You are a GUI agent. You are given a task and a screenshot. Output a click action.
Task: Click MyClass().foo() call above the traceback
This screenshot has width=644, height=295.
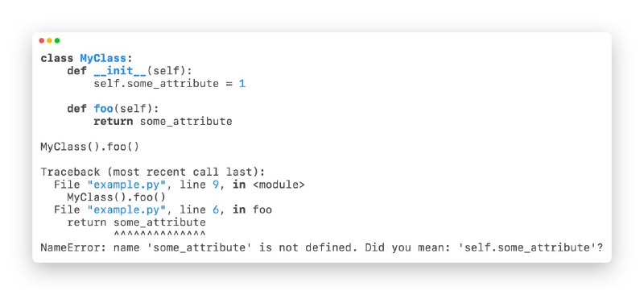point(90,147)
